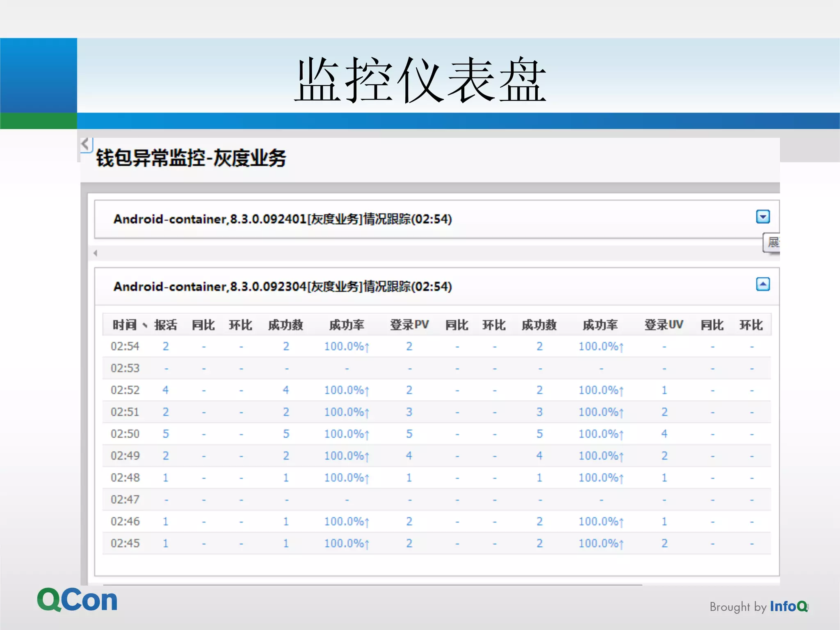Image resolution: width=840 pixels, height=630 pixels.
Task: Click the 登录PV column header
Action: click(409, 325)
